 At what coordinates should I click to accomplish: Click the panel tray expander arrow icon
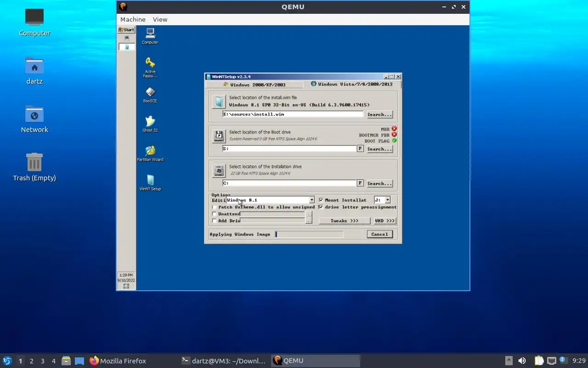[x=509, y=361]
